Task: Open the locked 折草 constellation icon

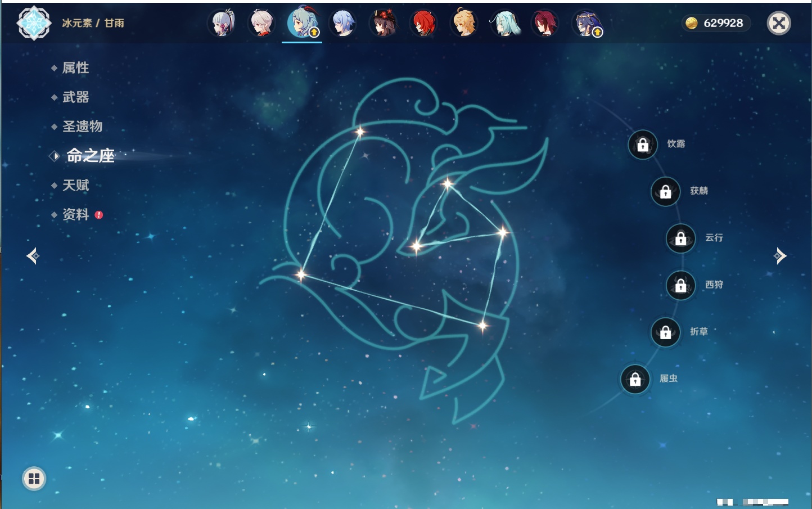Action: (x=666, y=332)
